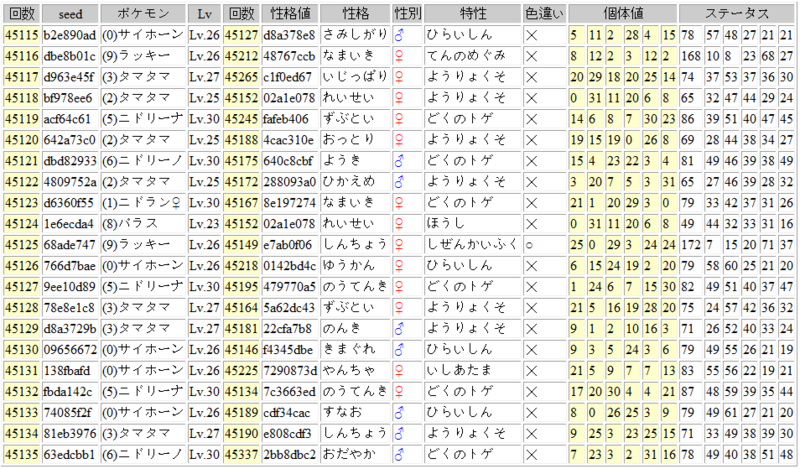Viewport: 800px width, 469px height.
Task: Click the seed column header
Action: [70, 14]
